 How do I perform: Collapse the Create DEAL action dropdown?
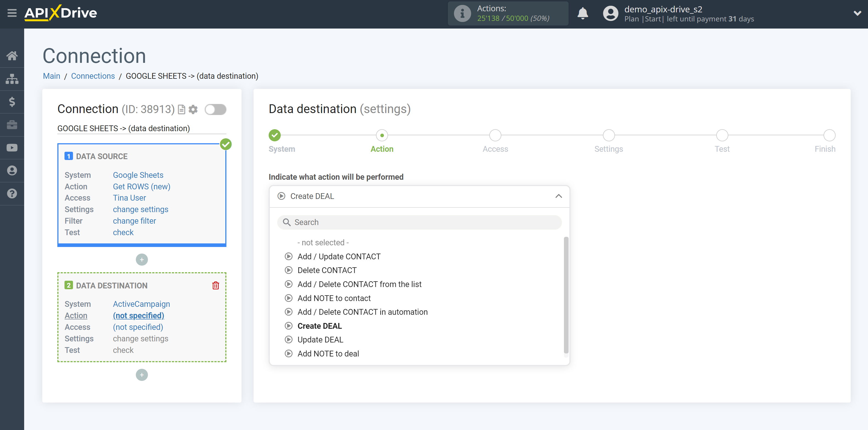420,196
